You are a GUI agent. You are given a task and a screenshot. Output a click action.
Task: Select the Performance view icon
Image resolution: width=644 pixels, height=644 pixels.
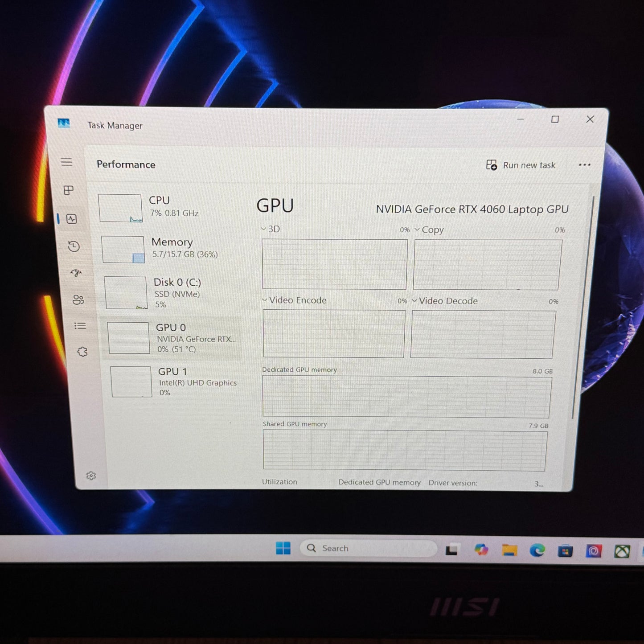pyautogui.click(x=71, y=219)
